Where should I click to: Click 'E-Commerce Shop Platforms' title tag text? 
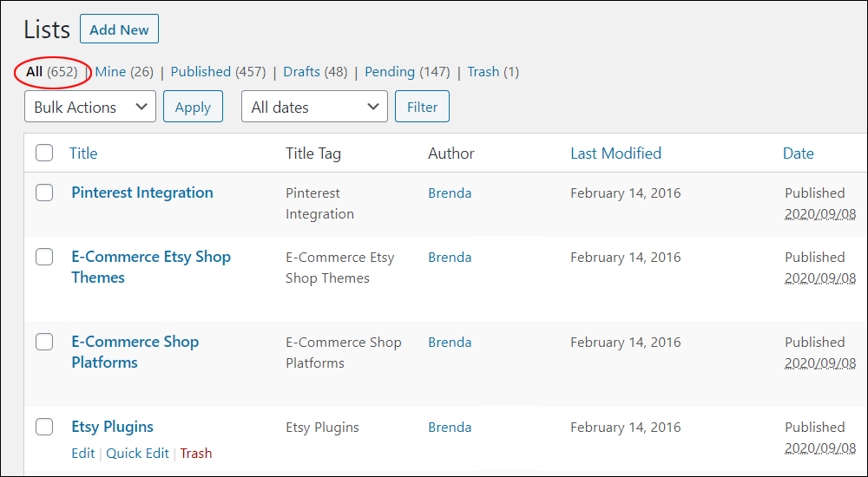(343, 352)
